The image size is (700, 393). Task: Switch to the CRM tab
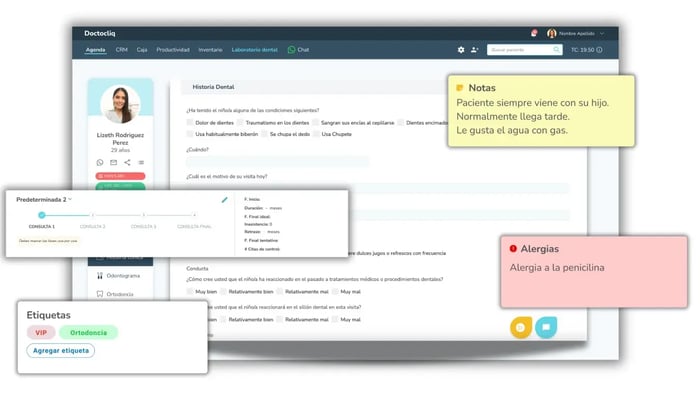click(121, 50)
